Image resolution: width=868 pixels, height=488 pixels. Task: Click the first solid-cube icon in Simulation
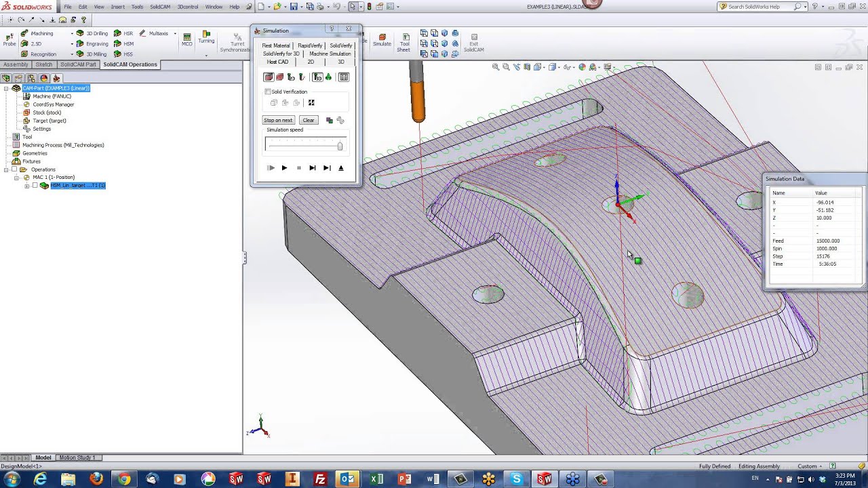269,77
